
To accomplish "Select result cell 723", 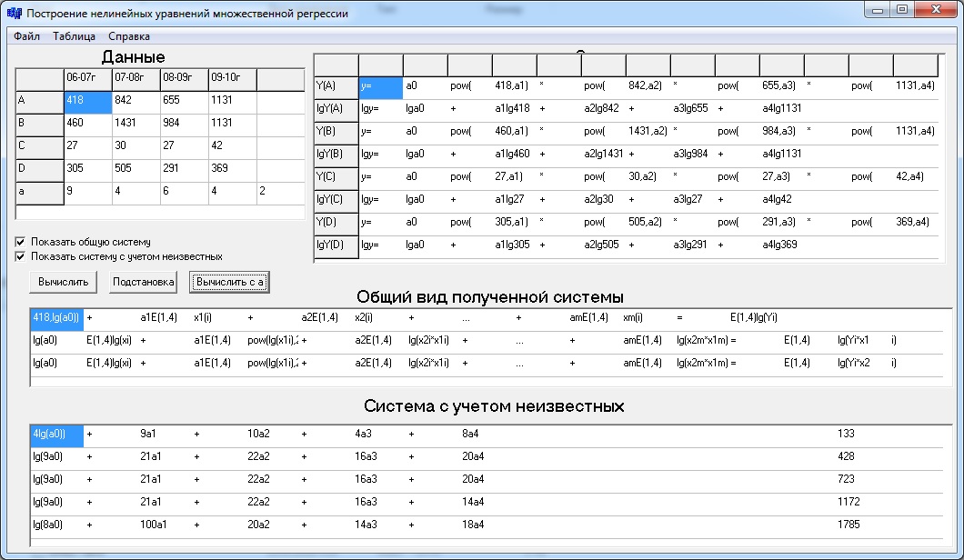I will point(861,481).
